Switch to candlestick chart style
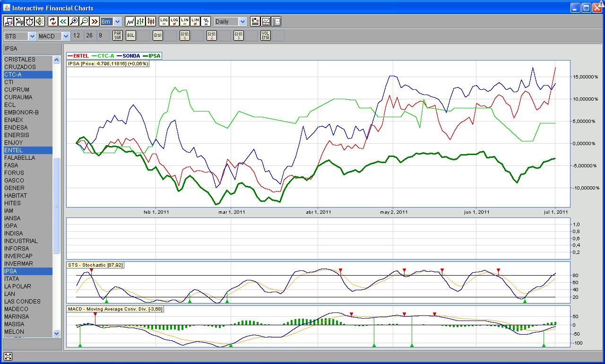 point(151,21)
